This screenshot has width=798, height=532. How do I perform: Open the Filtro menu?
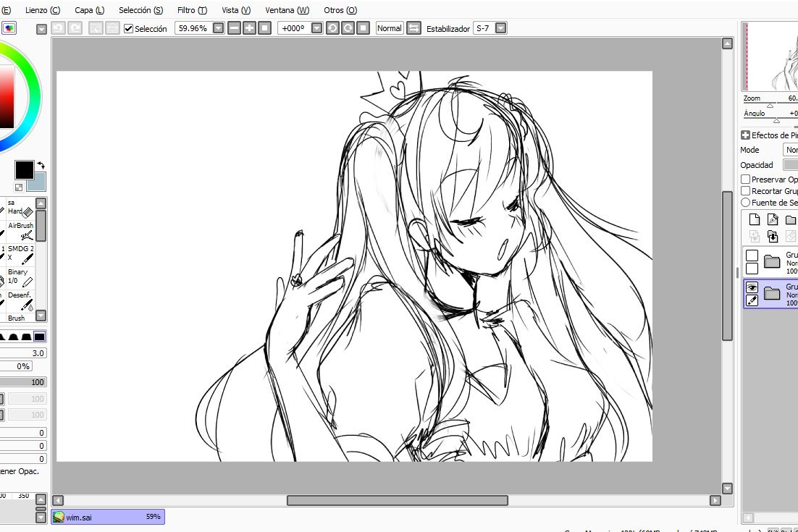click(x=193, y=10)
